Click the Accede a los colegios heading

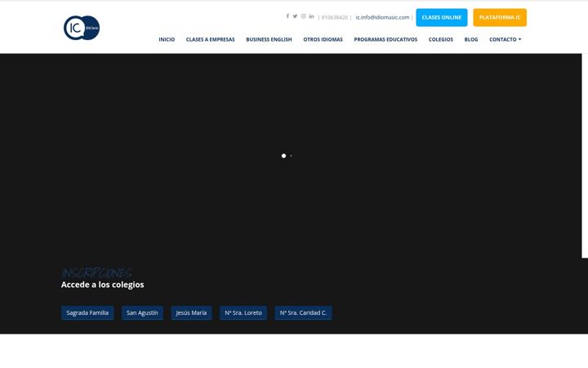coord(102,285)
